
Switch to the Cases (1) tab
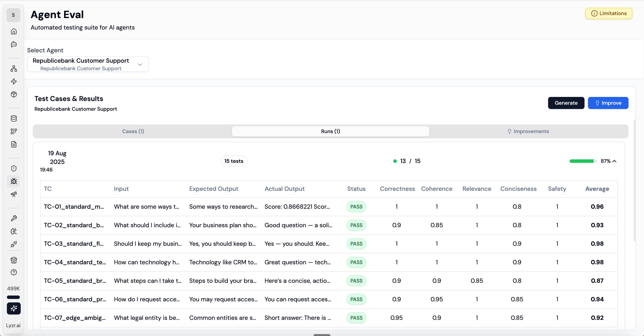point(133,131)
